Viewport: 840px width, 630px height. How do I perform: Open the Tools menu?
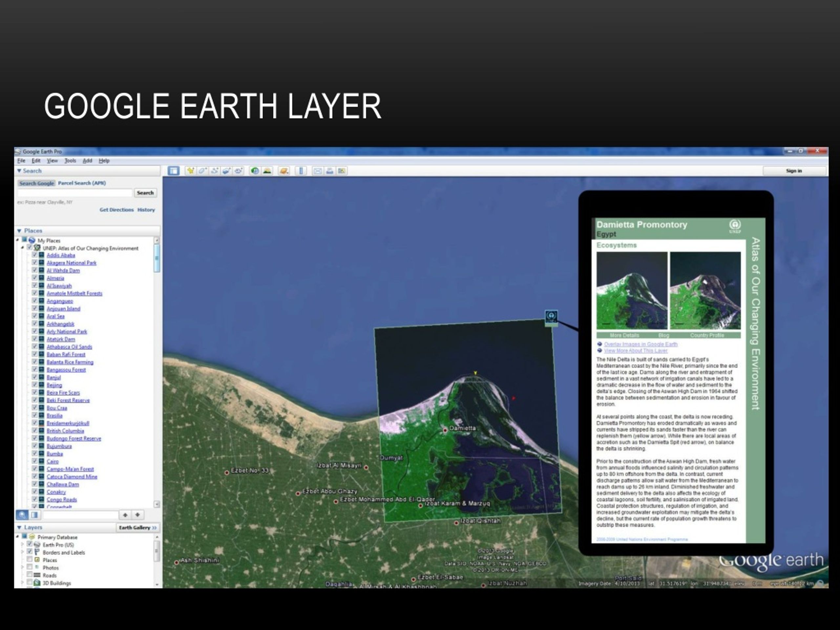pos(70,161)
